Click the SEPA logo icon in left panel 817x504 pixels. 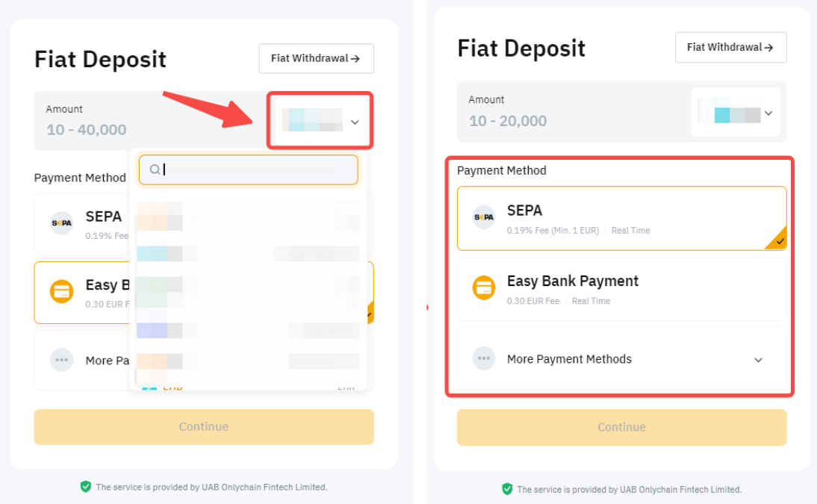tap(61, 223)
